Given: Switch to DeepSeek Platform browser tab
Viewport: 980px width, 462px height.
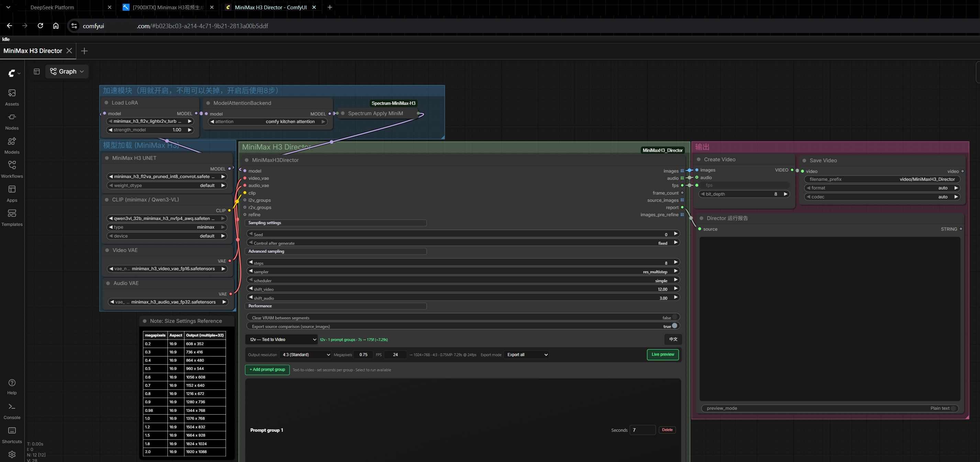Looking at the screenshot, I should [52, 7].
